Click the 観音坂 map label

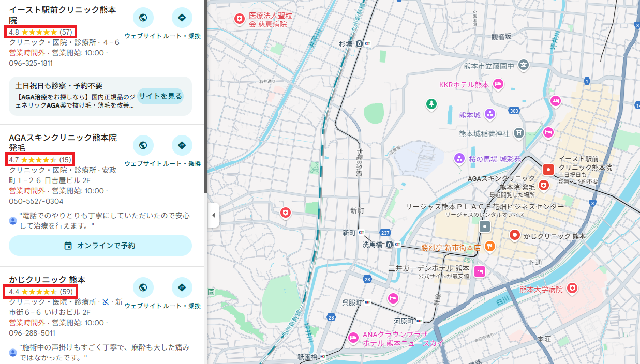point(501,37)
